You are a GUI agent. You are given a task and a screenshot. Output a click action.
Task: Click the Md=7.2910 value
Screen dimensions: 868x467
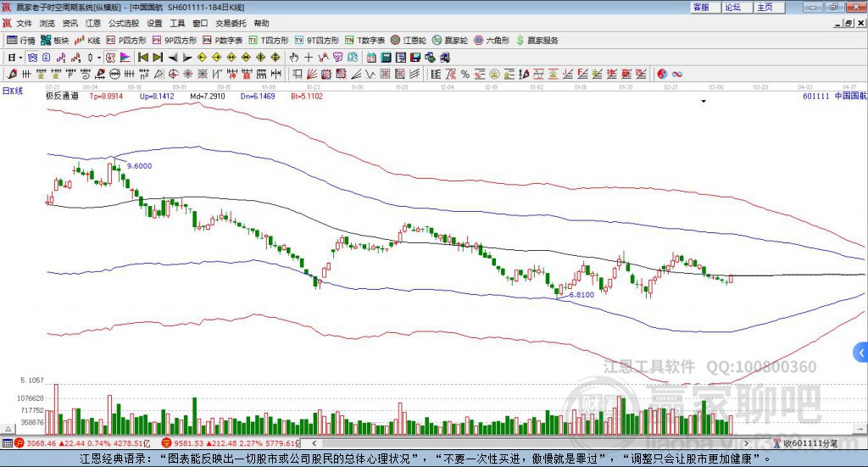click(208, 96)
